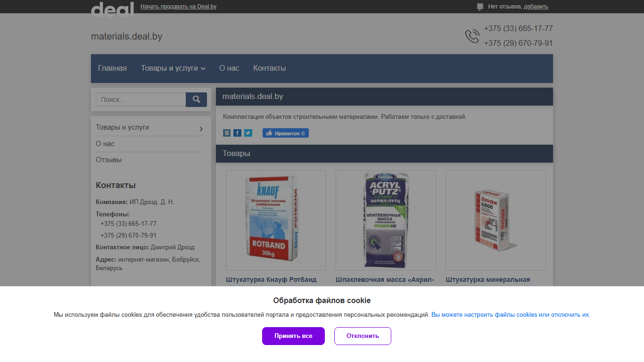Viewport: 644px width, 362px height.
Task: Share via the Facebook icon
Action: point(237,133)
